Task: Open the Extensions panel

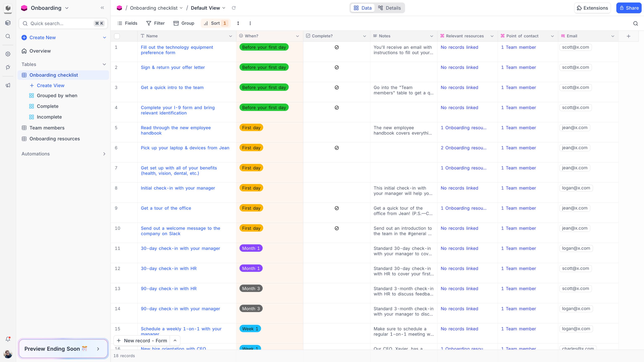Action: pos(592,8)
